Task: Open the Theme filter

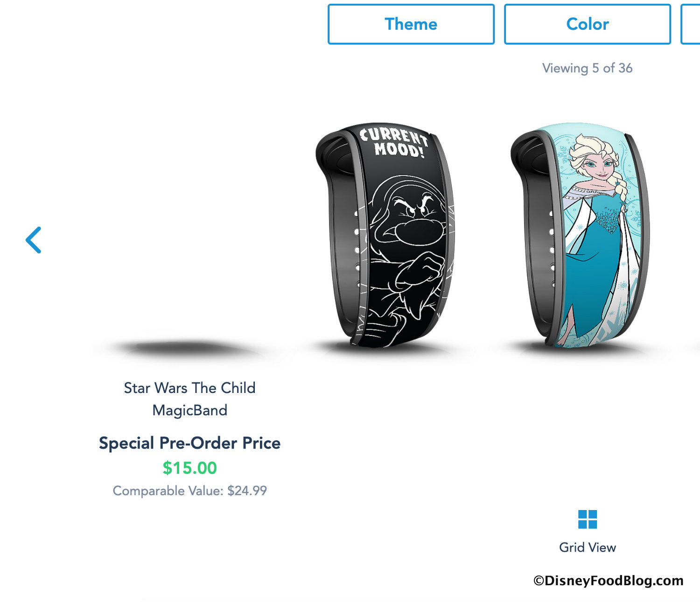Action: pos(411,24)
